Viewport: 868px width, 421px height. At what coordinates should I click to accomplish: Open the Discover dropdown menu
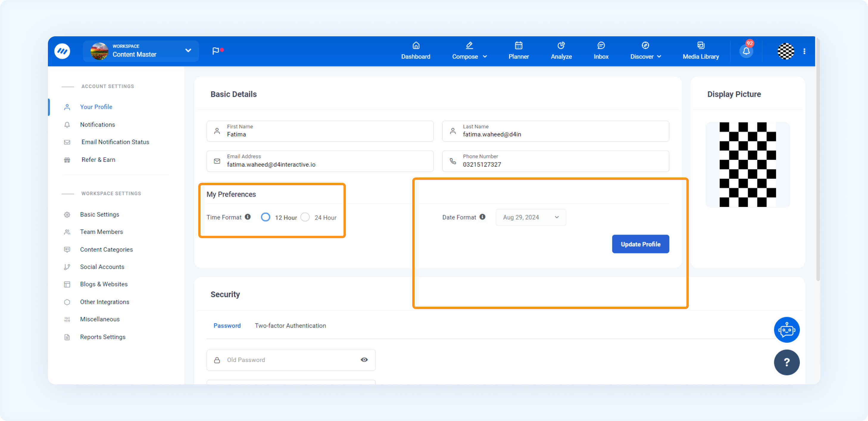pos(645,51)
